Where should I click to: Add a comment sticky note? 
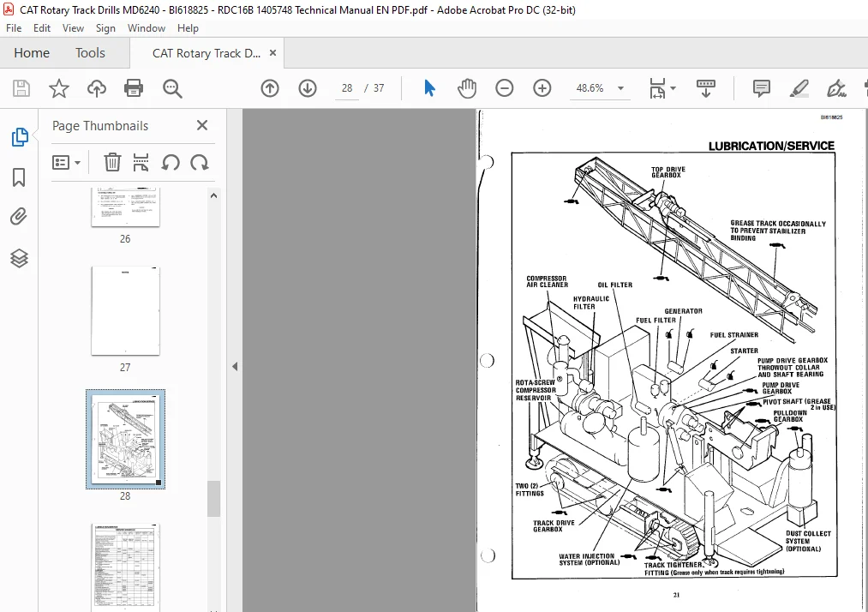[x=762, y=88]
